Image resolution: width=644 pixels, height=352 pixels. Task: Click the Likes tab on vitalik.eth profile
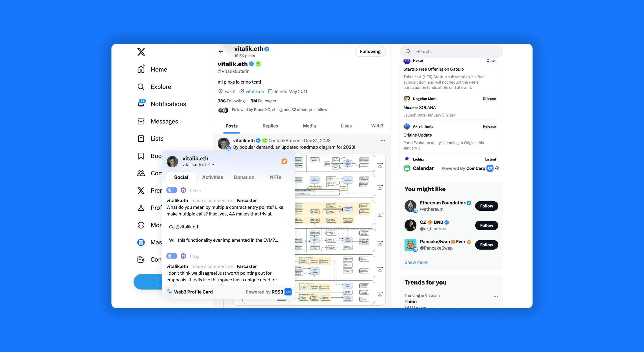point(346,126)
